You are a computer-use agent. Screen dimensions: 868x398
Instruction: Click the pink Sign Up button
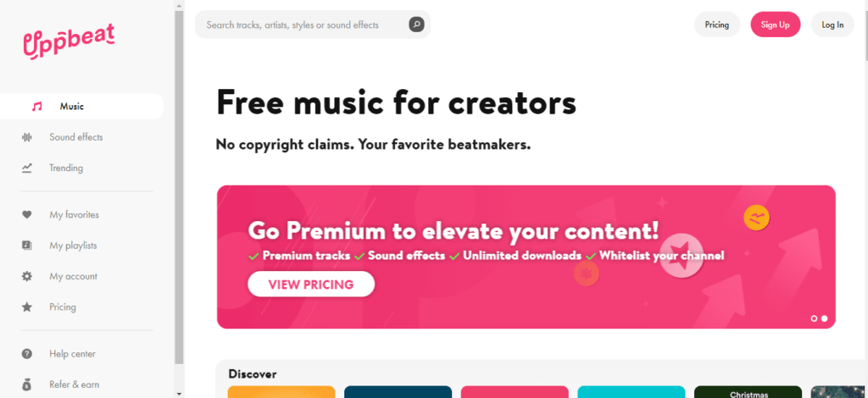click(x=775, y=25)
